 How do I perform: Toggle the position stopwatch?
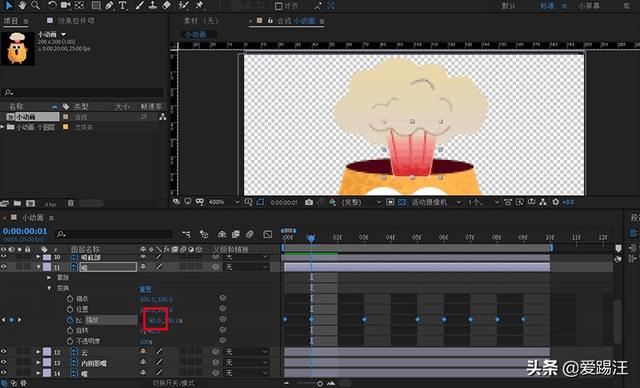pos(70,309)
